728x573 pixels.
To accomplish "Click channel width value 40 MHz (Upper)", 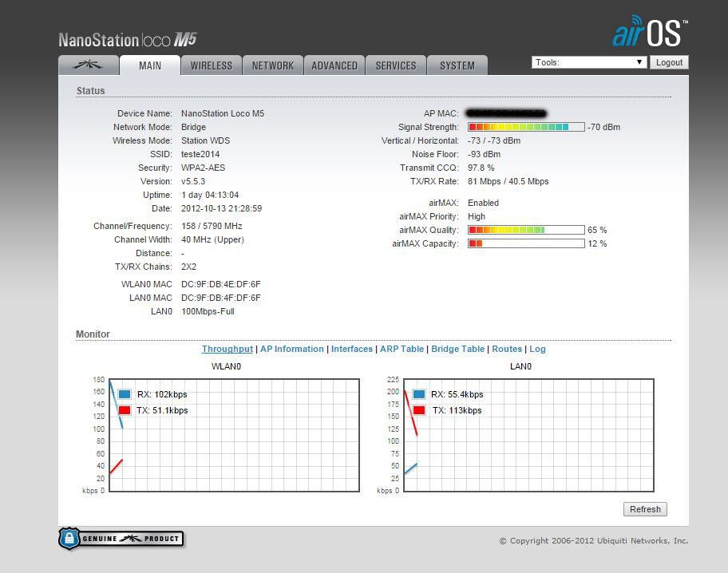I will coord(212,239).
